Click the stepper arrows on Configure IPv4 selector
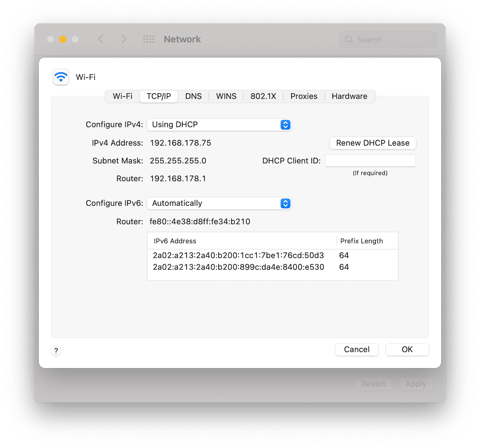Screen dimensions: 480x448 pyautogui.click(x=285, y=125)
